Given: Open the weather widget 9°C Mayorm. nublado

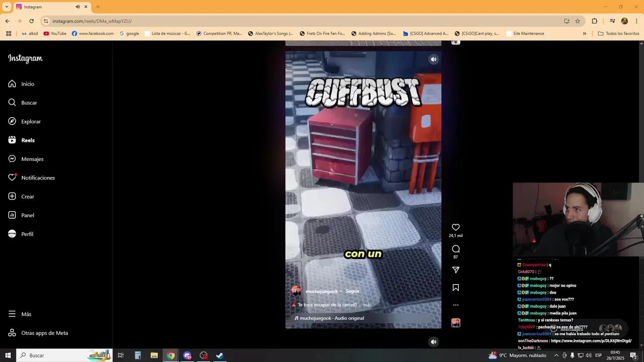Looking at the screenshot, I should pyautogui.click(x=517, y=355).
